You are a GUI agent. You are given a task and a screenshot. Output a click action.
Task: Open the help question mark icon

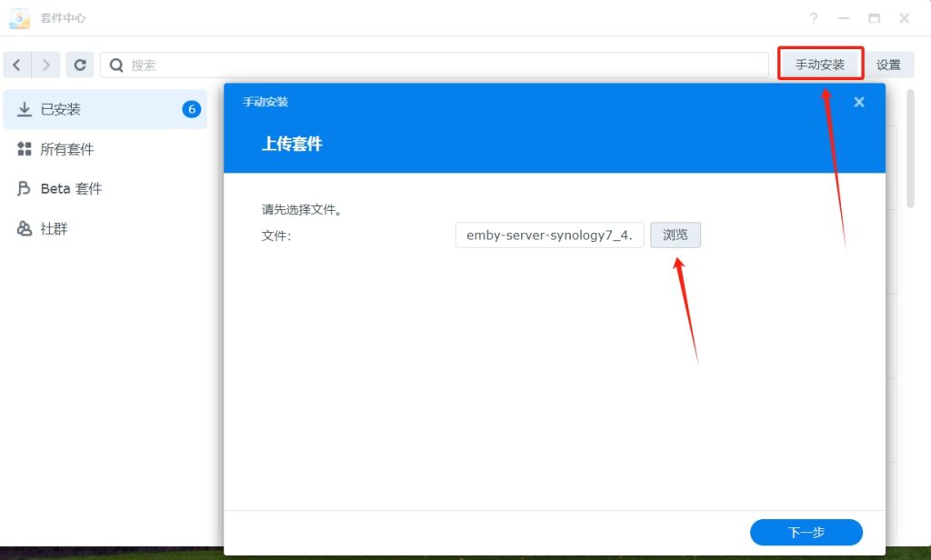[814, 18]
